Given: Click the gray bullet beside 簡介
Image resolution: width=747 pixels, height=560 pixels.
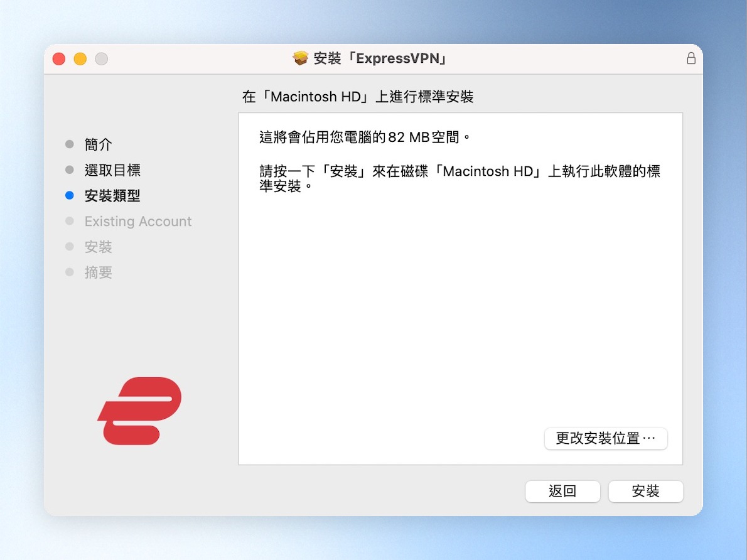Looking at the screenshot, I should tap(70, 144).
